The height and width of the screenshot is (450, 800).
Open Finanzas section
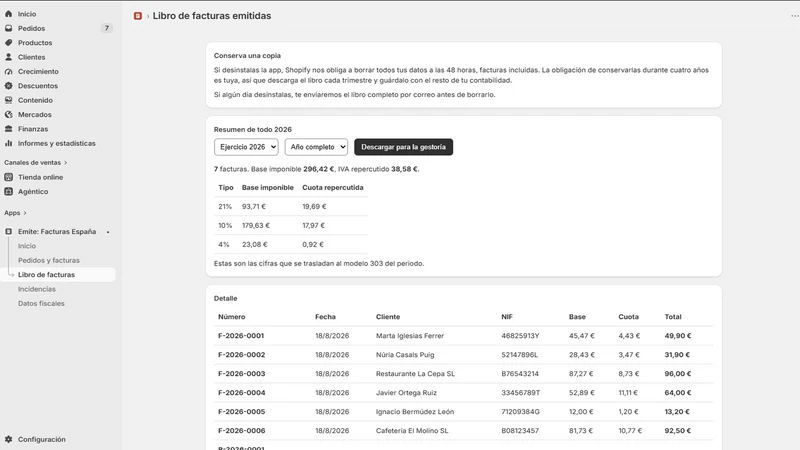tap(33, 129)
